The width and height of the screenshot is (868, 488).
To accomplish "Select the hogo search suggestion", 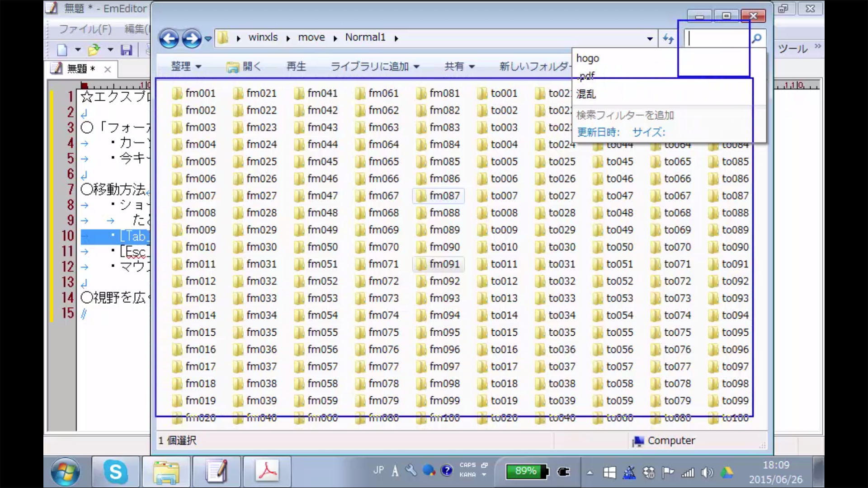I will point(588,58).
